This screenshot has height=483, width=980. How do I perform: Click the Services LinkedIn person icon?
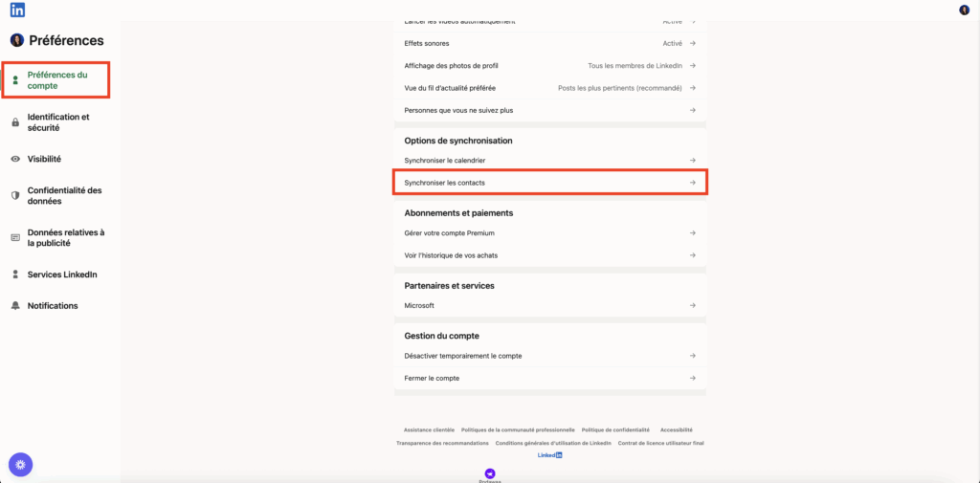(x=15, y=274)
